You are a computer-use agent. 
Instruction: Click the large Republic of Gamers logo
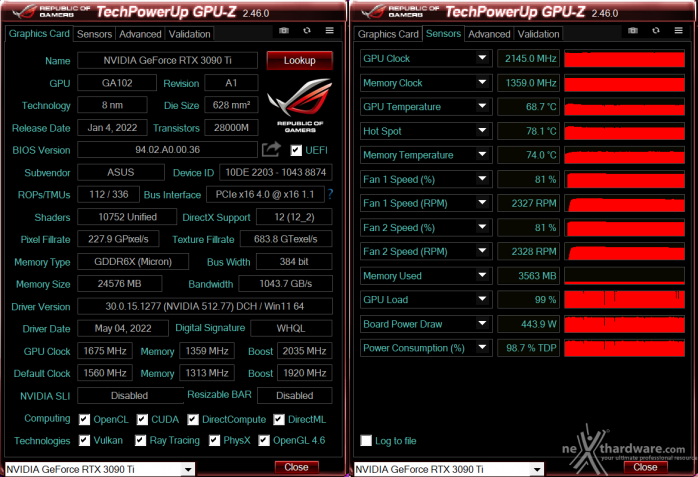[300, 105]
